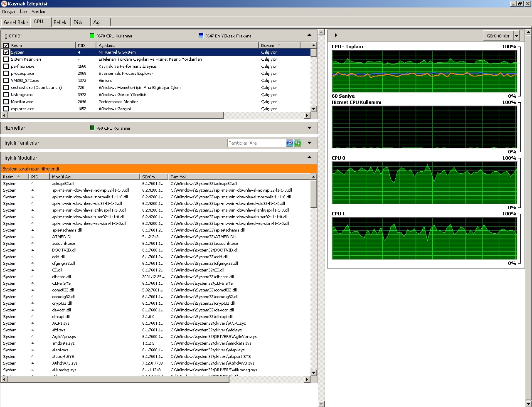Image resolution: width=532 pixels, height=407 pixels.
Task: Check the procexp.exe checkbox
Action: coord(6,74)
